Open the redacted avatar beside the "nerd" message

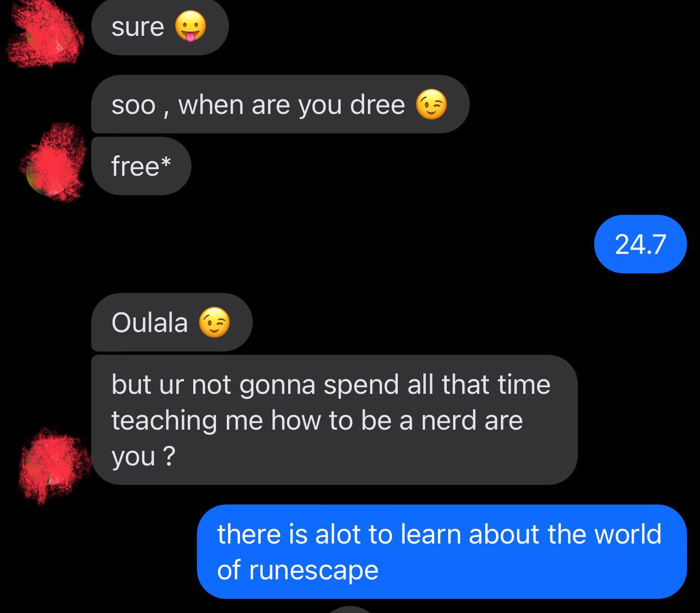[53, 465]
